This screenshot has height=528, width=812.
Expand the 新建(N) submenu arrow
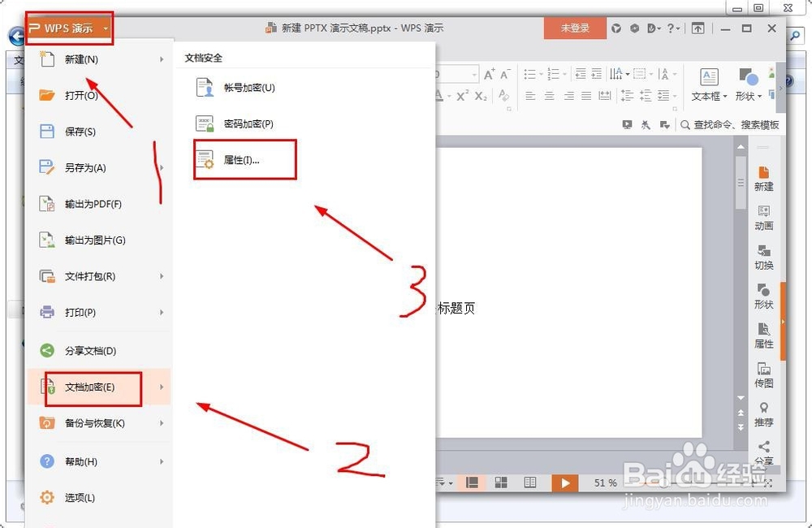tap(162, 59)
